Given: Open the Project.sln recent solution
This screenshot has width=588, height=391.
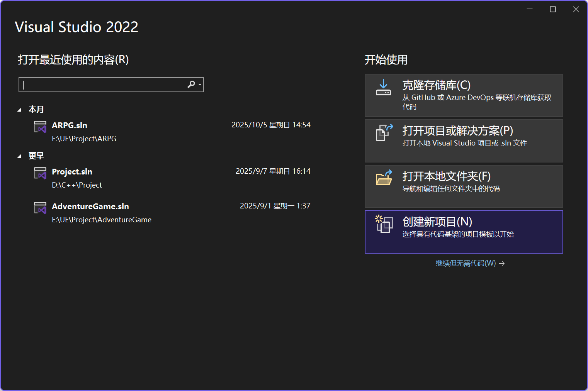Looking at the screenshot, I should coord(72,171).
